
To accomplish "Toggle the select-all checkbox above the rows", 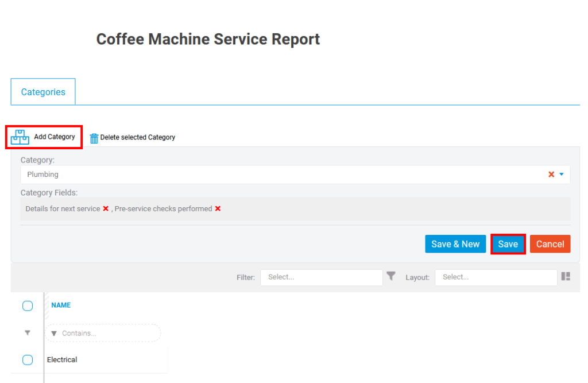I will [28, 305].
